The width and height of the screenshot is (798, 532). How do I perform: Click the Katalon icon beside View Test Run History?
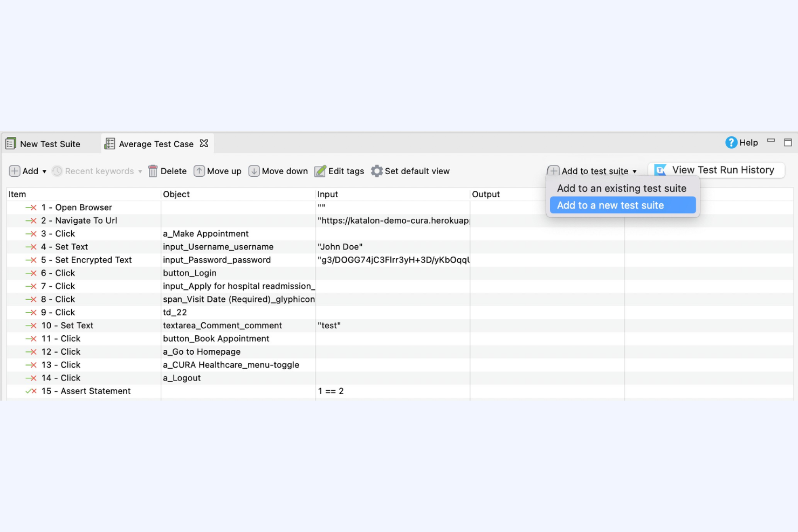point(660,170)
